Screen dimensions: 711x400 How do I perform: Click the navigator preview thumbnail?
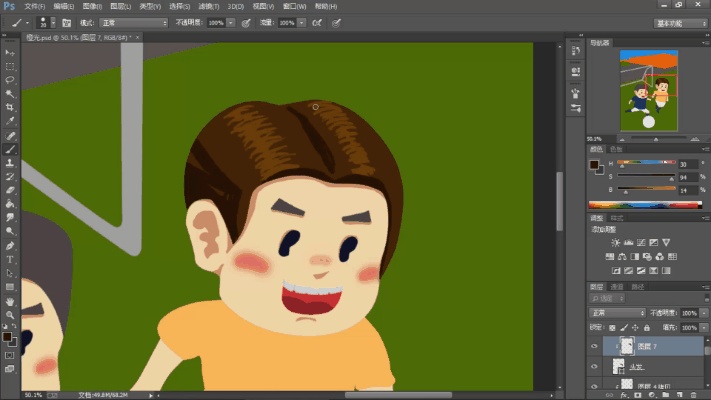pos(647,90)
